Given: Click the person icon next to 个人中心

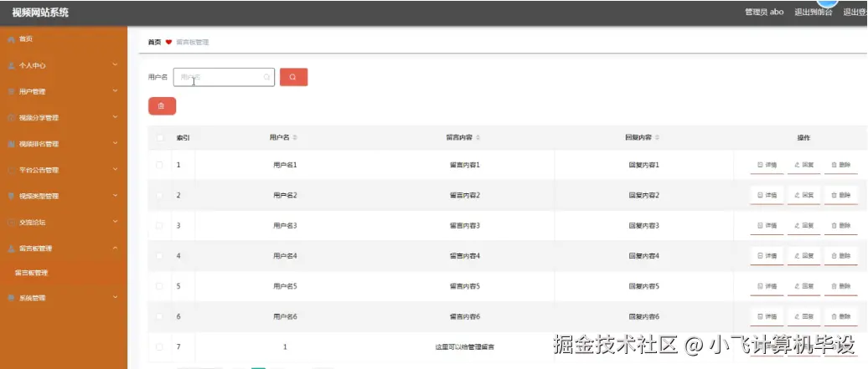Looking at the screenshot, I should [x=11, y=65].
